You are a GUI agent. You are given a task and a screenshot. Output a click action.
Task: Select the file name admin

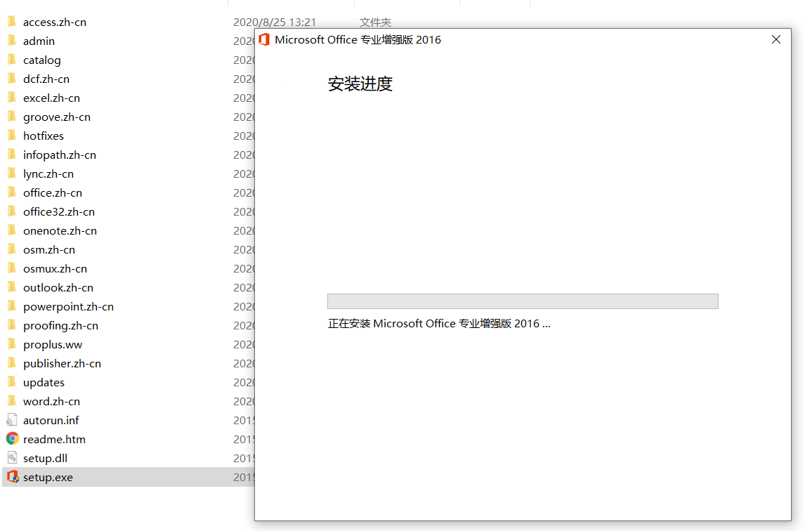(39, 41)
